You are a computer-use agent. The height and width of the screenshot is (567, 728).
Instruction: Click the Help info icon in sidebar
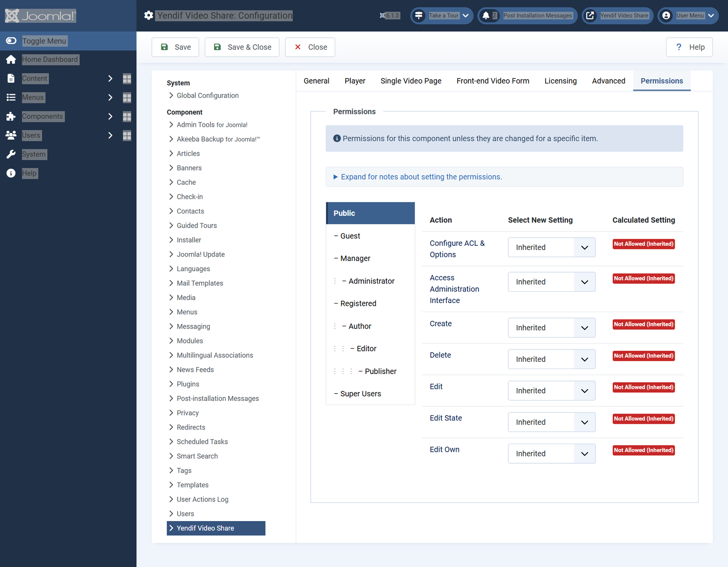[11, 173]
